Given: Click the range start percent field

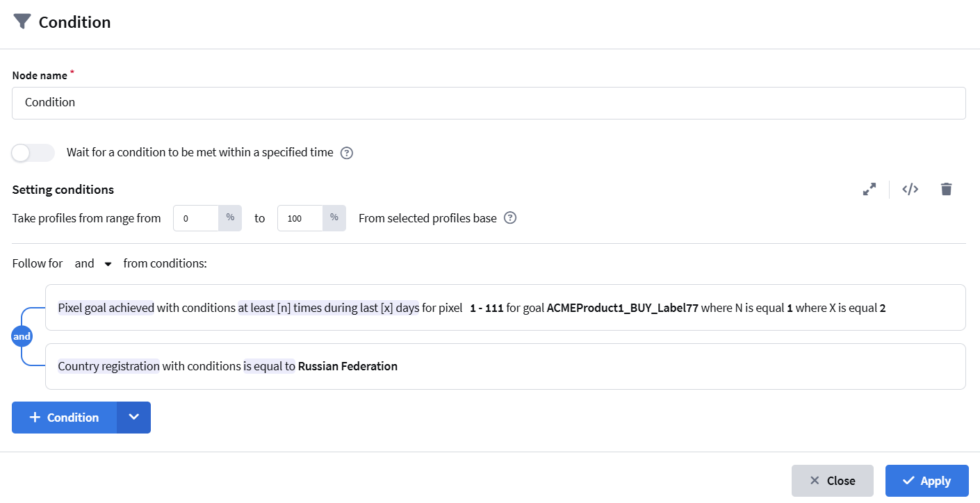Looking at the screenshot, I should tap(196, 218).
